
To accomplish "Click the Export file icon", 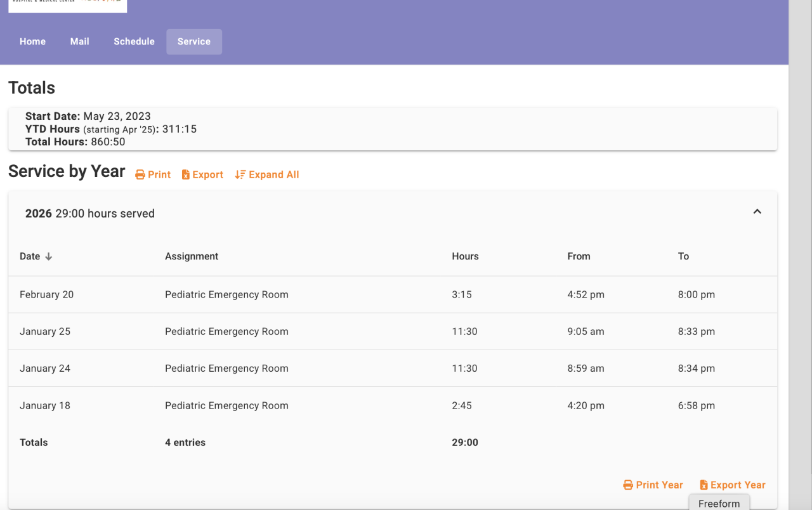I will (186, 175).
